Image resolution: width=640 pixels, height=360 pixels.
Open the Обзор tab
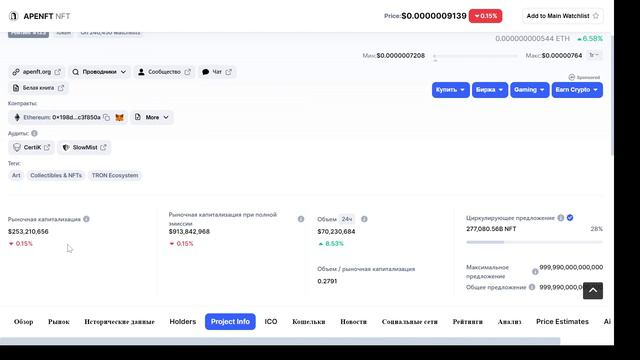tap(24, 322)
